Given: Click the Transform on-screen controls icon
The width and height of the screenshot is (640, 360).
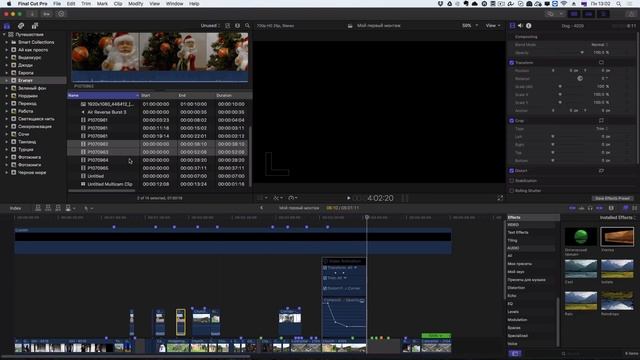Looking at the screenshot, I should [601, 62].
